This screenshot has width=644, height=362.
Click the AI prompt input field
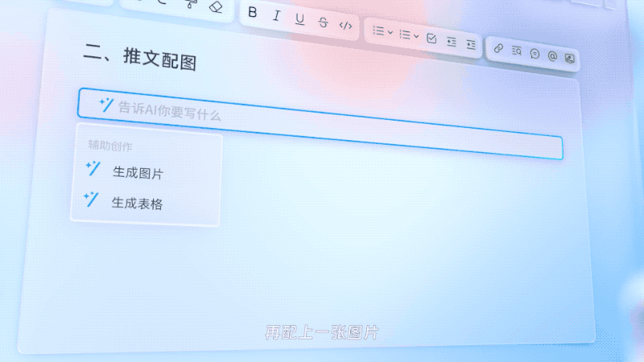point(320,124)
